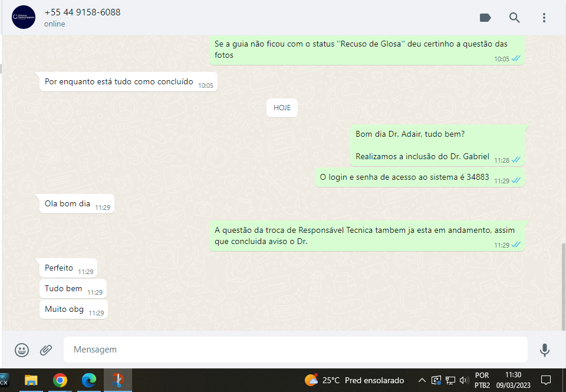Click the CX app taskbar icon
The image size is (566, 392).
[x=4, y=380]
